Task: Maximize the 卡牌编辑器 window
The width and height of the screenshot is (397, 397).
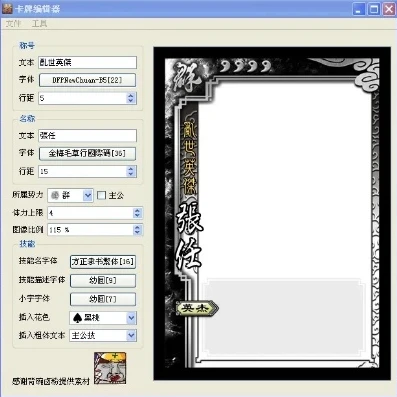Action: pyautogui.click(x=374, y=9)
